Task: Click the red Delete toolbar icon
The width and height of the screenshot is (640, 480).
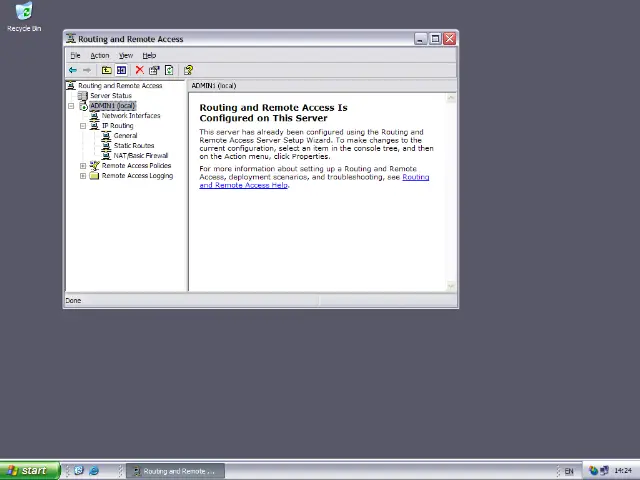Action: tap(139, 70)
